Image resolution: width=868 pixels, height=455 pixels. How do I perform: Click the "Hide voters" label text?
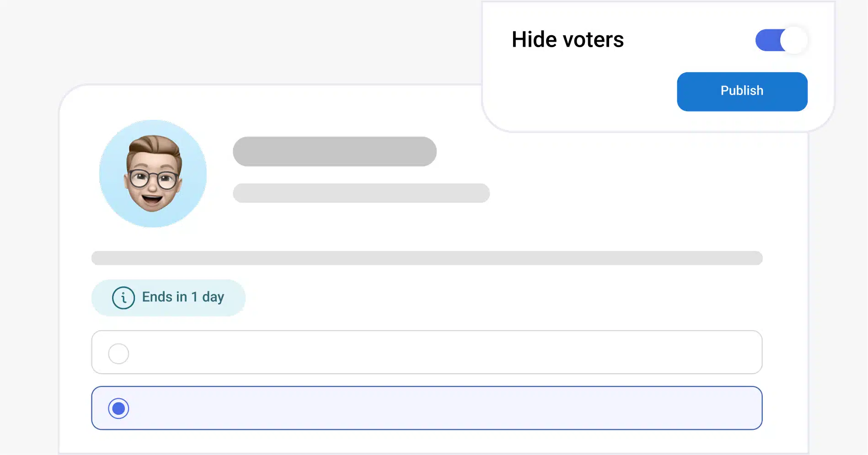[567, 40]
